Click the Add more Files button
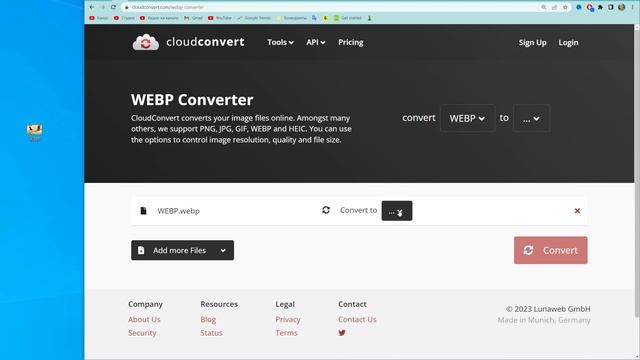640x360 pixels. (x=182, y=250)
